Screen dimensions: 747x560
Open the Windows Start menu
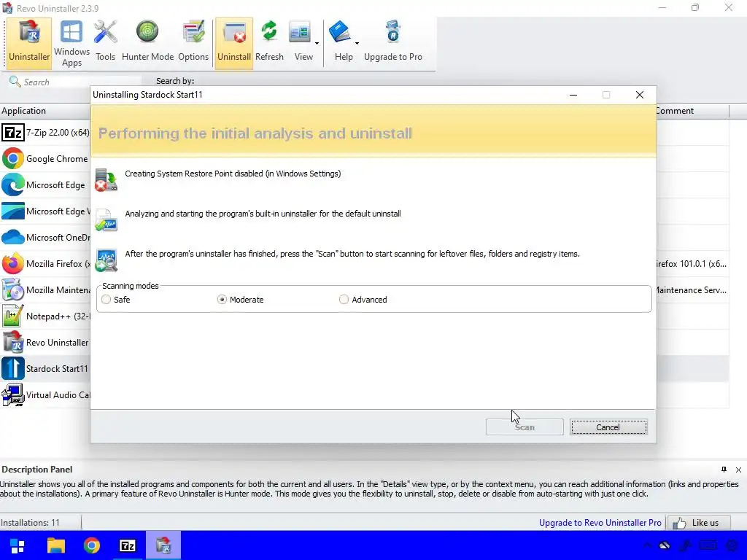[18, 545]
